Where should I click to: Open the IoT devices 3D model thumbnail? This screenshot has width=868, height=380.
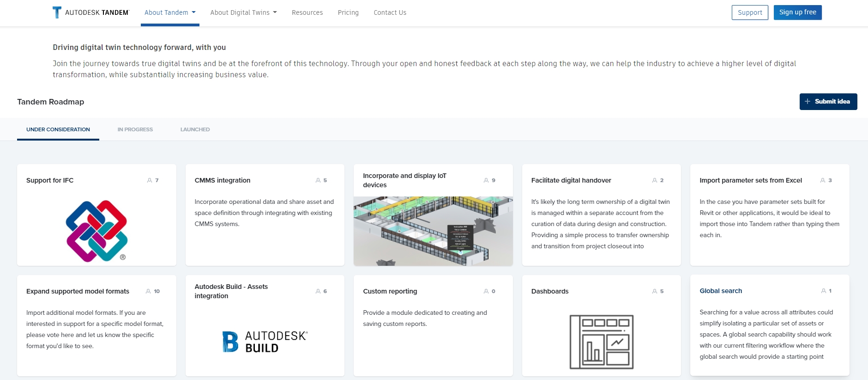tap(433, 231)
